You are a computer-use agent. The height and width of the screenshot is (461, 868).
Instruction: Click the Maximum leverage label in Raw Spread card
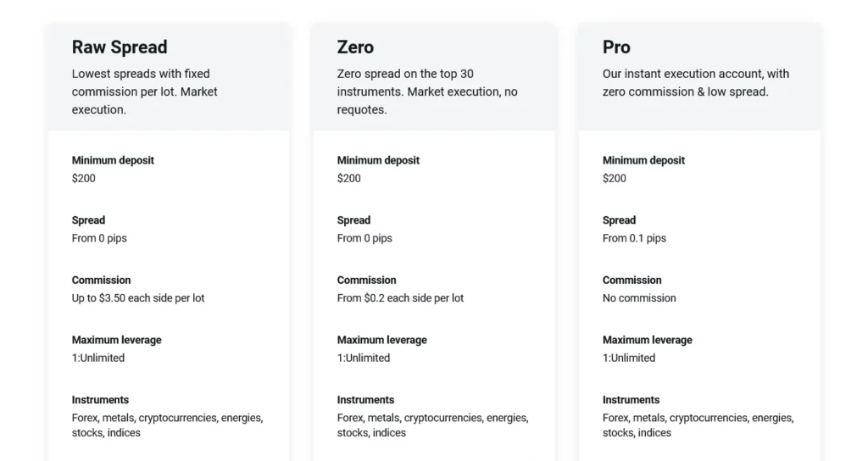pos(116,340)
